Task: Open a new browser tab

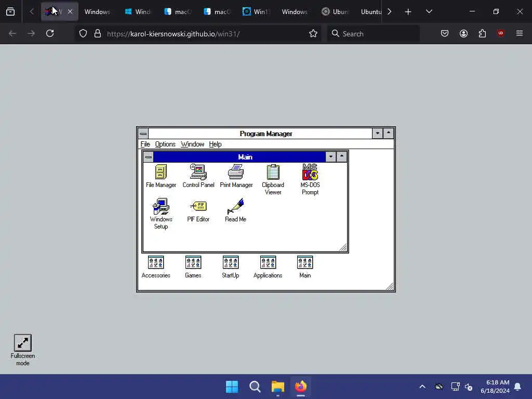Action: click(408, 11)
